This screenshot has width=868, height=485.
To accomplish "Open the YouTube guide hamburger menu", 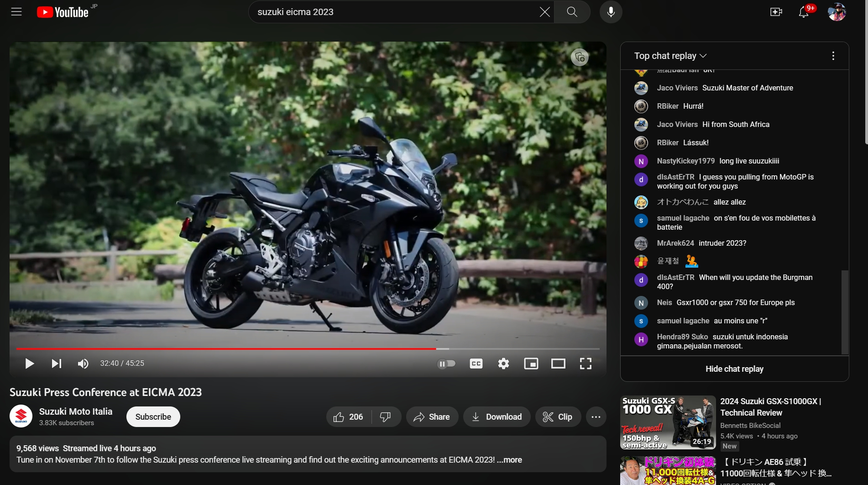I will click(16, 12).
